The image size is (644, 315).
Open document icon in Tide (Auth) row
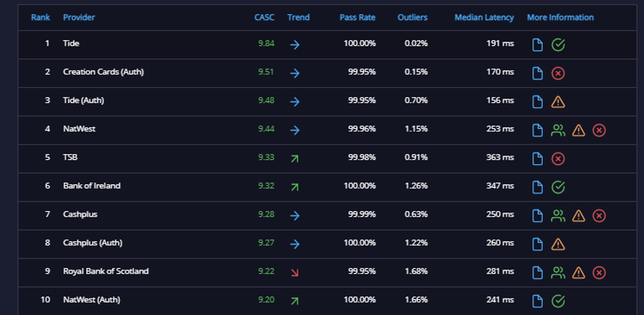click(537, 101)
